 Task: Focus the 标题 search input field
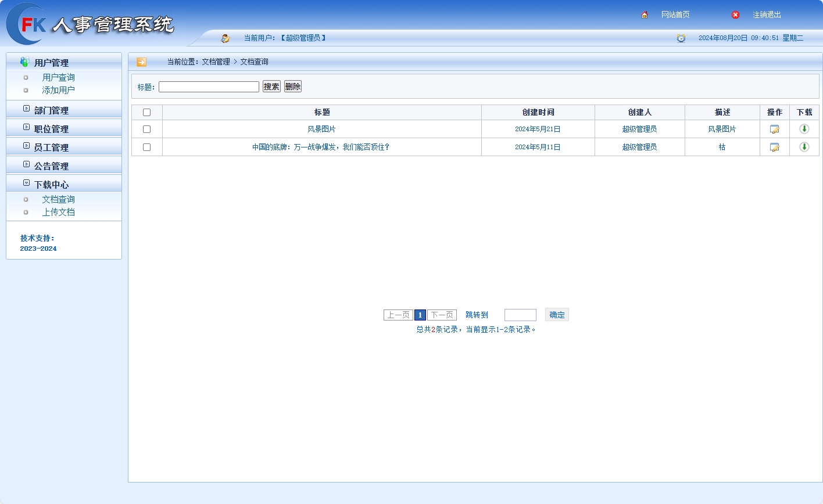click(x=209, y=87)
